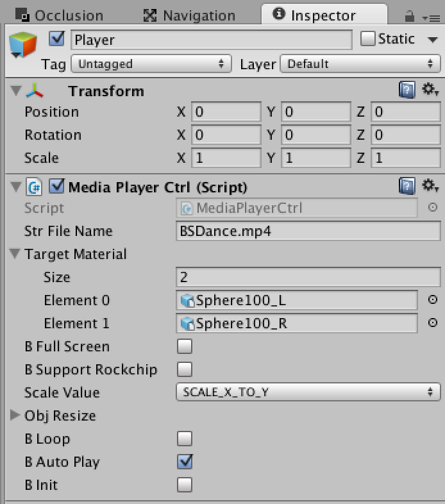Click the Transform component title
This screenshot has width=445, height=504.
pos(106,91)
